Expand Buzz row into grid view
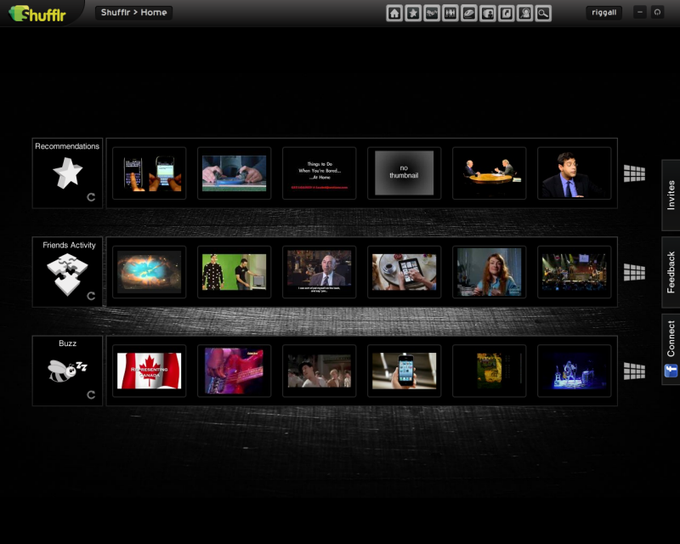 (x=634, y=371)
